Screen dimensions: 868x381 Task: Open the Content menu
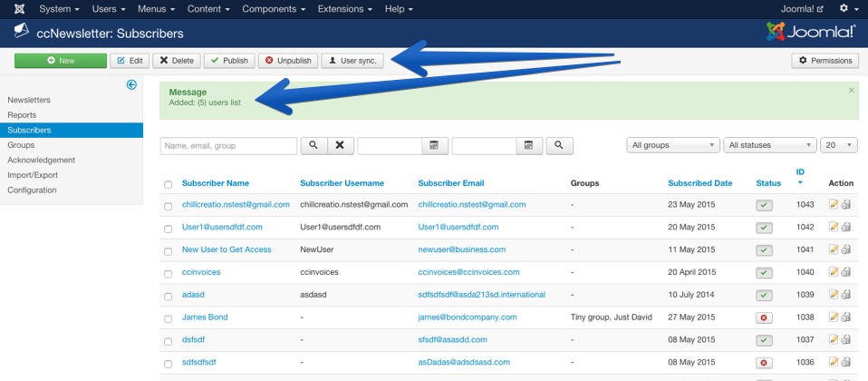[208, 9]
